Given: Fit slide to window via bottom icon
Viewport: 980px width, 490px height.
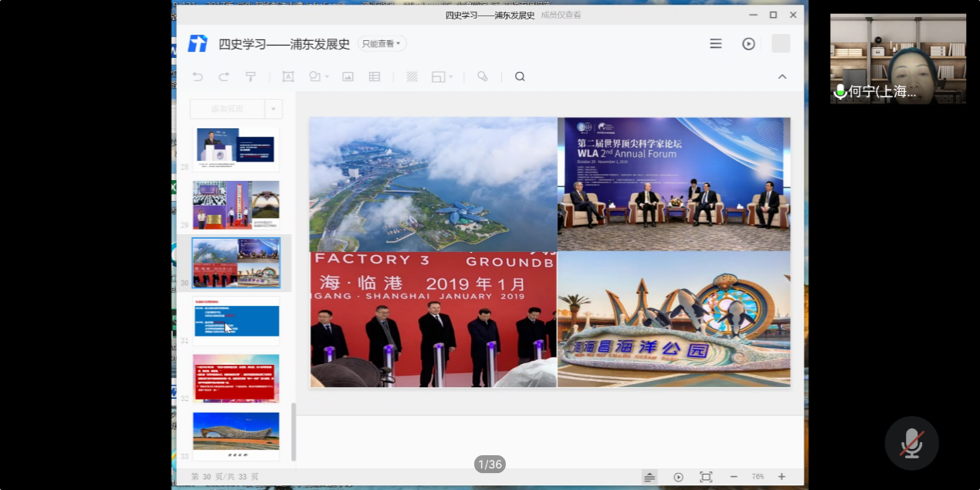Looking at the screenshot, I should tap(705, 477).
